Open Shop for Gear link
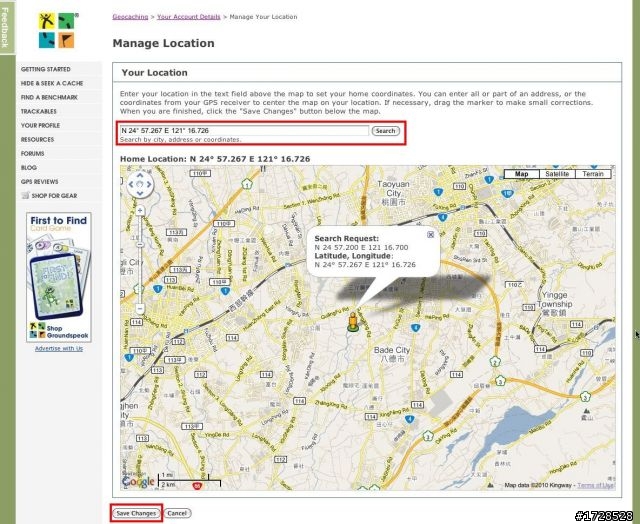Viewport: 640px width, 524px height. click(x=54, y=195)
